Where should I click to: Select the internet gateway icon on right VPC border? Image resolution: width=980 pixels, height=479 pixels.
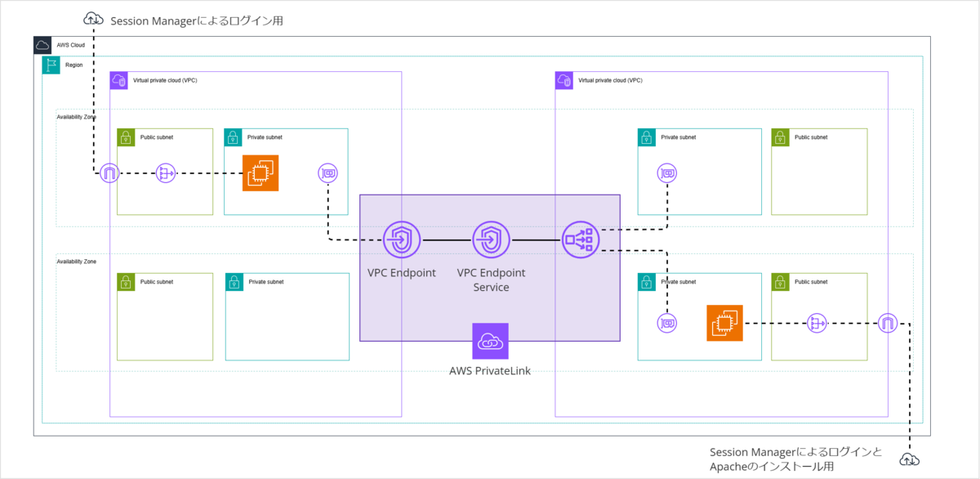[888, 323]
